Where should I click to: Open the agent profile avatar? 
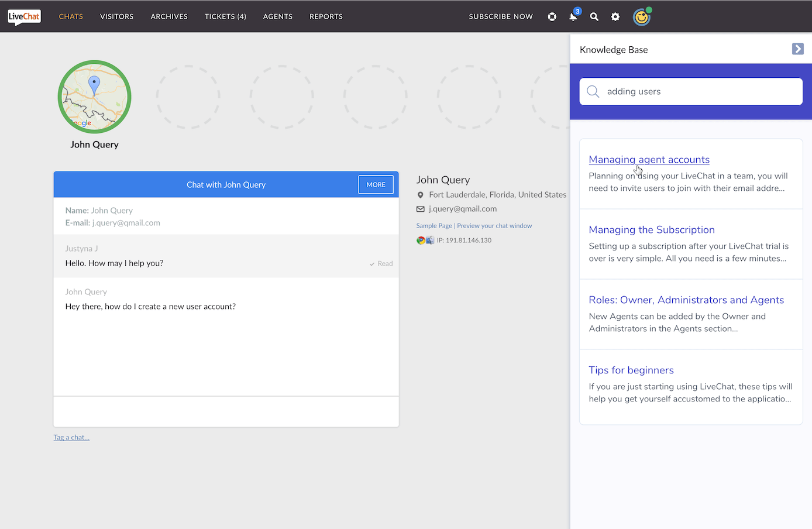point(642,17)
